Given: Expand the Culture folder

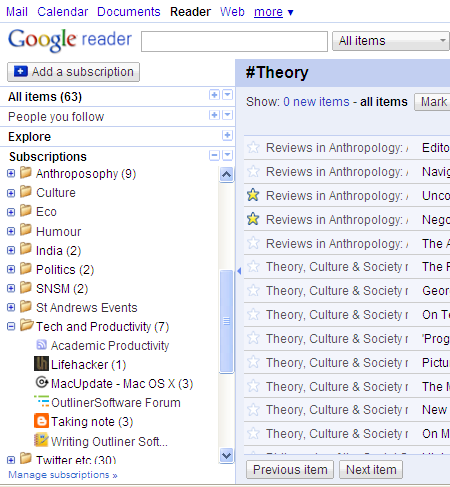Looking at the screenshot, I should (11, 193).
